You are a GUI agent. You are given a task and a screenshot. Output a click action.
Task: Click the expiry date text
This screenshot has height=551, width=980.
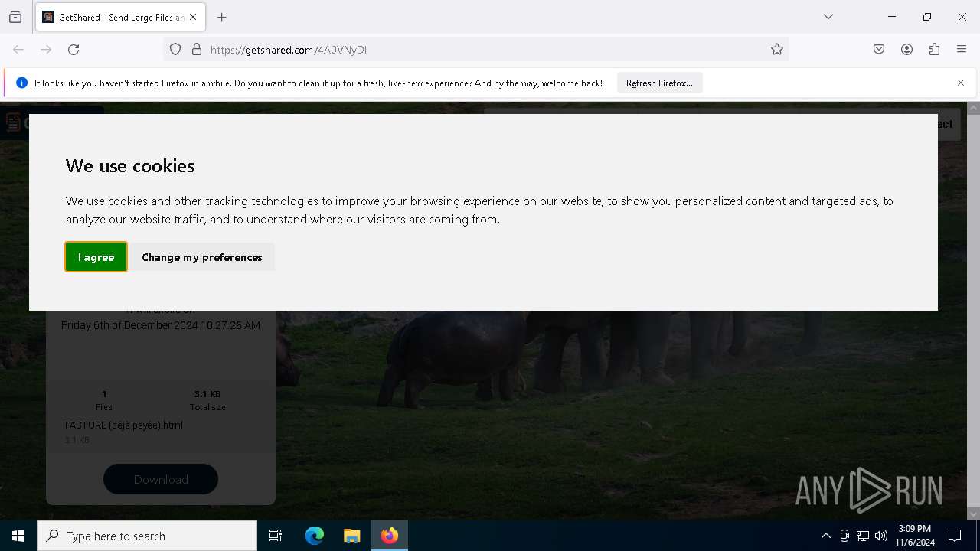[x=161, y=325]
